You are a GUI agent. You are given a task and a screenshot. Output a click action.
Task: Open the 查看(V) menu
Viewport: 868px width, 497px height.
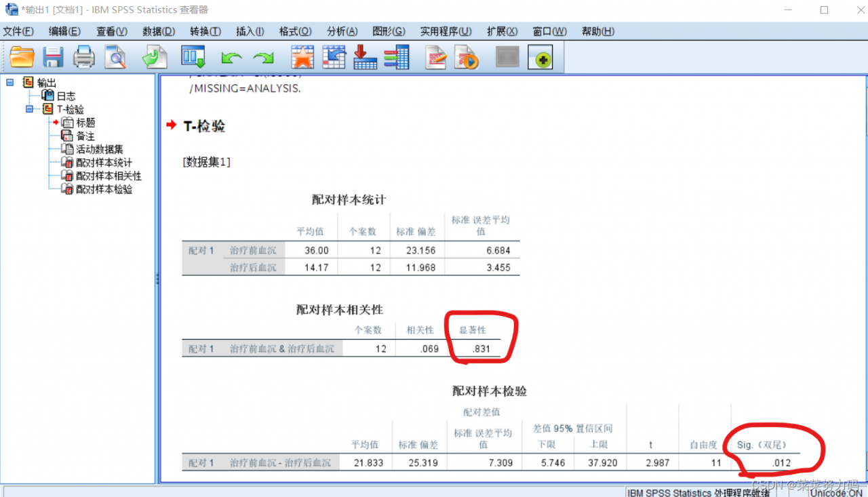[x=112, y=32]
